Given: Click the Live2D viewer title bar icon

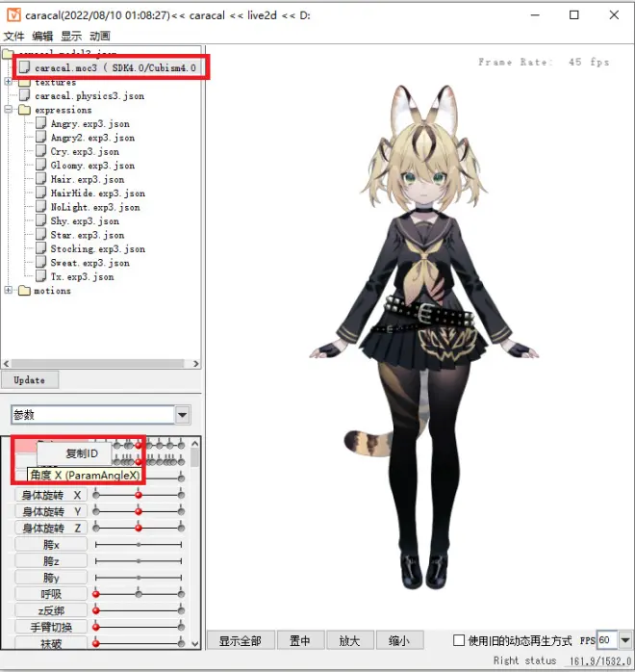Looking at the screenshot, I should click(13, 15).
